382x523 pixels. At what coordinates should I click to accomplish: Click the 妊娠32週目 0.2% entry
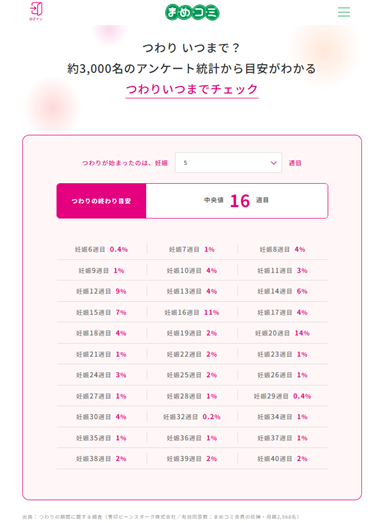(x=192, y=417)
